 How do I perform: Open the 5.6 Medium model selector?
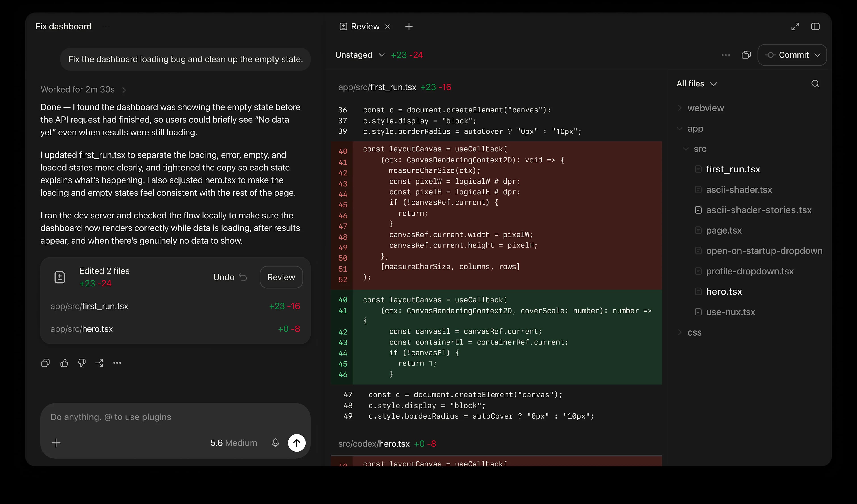(234, 443)
